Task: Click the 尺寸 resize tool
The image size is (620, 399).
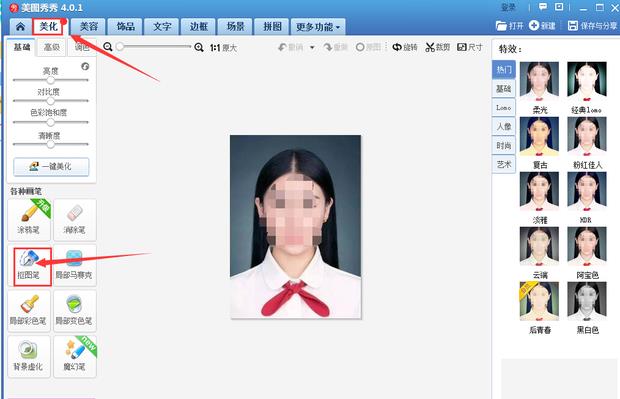Action: [x=470, y=47]
